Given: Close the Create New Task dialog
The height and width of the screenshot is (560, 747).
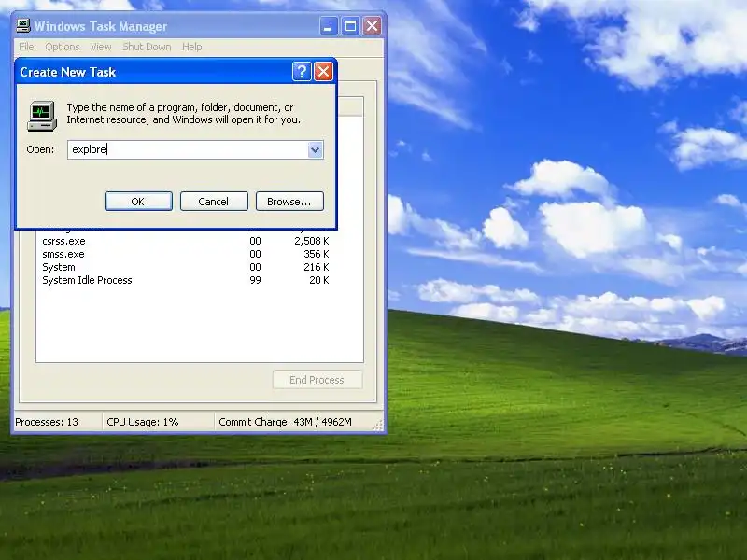Looking at the screenshot, I should 323,72.
